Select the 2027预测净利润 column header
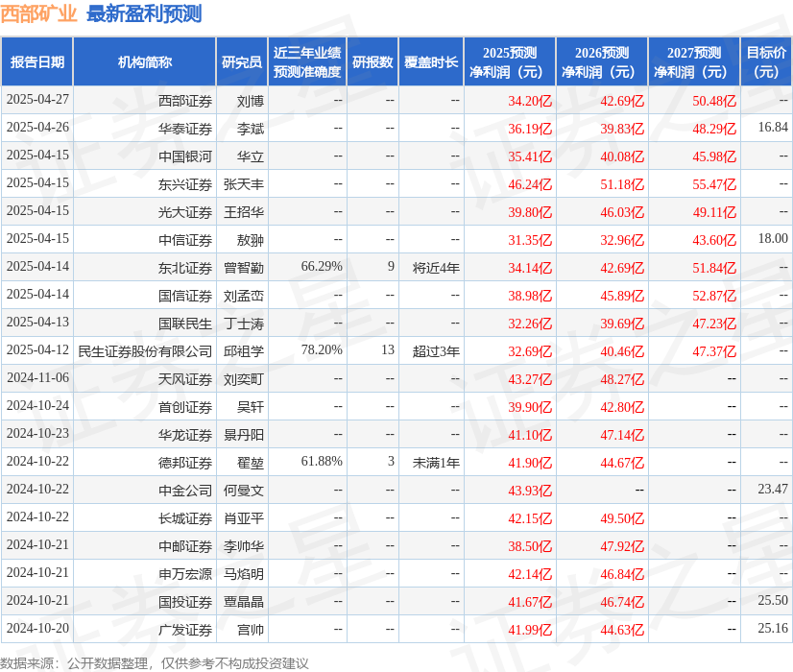 [x=694, y=62]
